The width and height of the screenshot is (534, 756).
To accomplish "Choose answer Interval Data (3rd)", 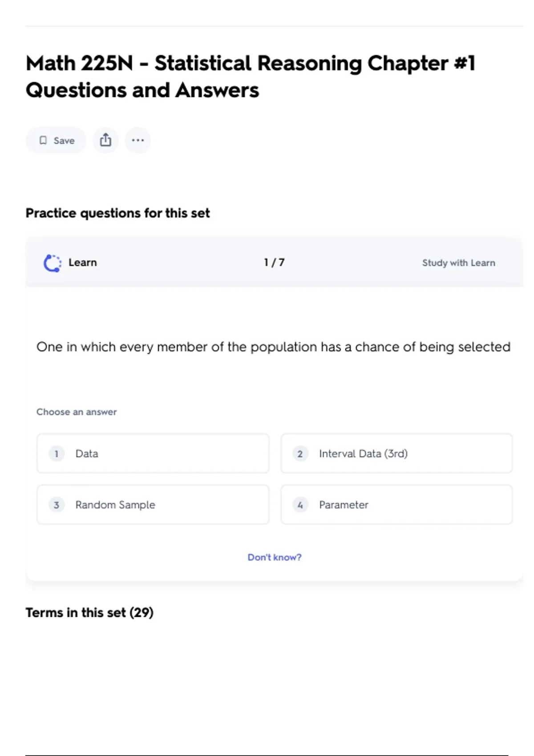I will 396,454.
